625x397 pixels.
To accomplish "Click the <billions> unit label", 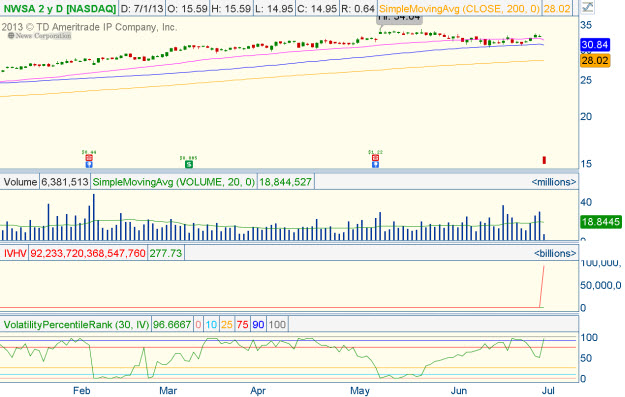I will point(555,254).
